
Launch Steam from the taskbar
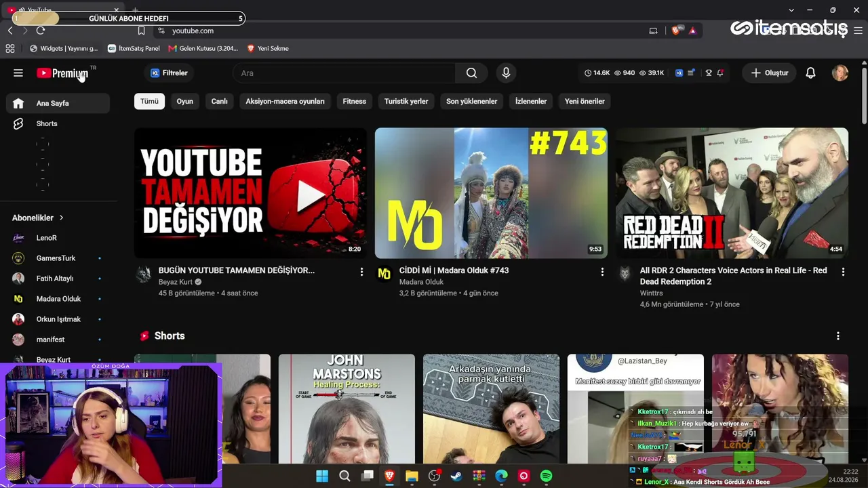pyautogui.click(x=456, y=476)
